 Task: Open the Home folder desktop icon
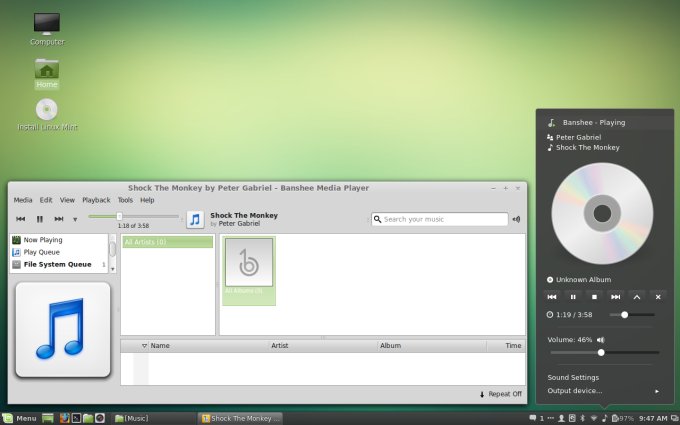coord(47,73)
